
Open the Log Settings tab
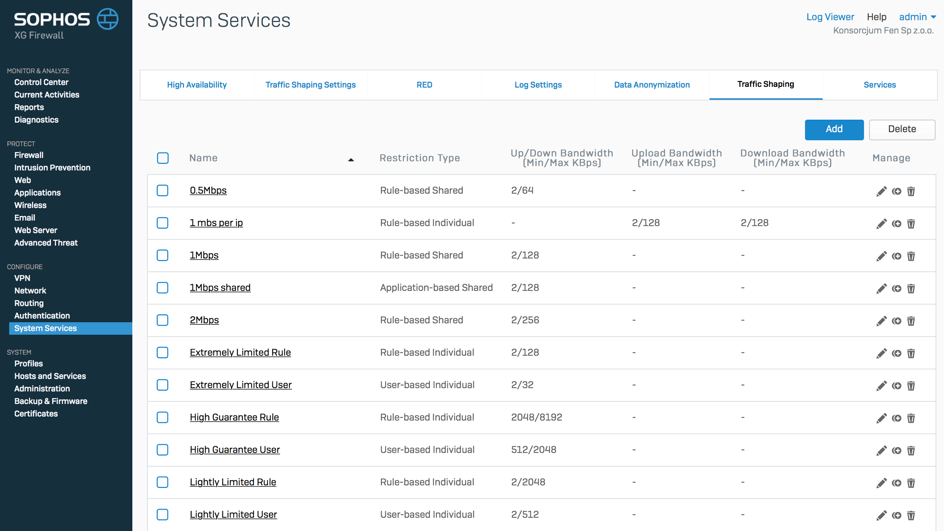538,85
